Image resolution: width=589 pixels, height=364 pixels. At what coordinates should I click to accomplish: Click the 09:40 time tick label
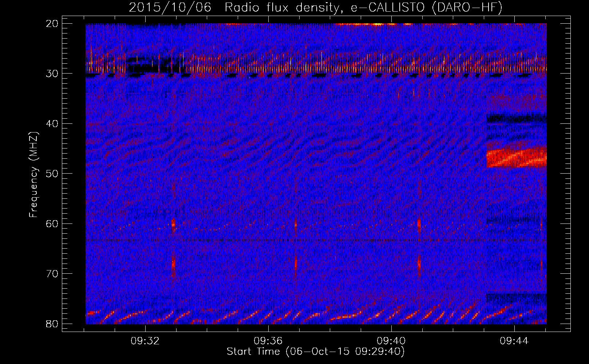click(391, 341)
